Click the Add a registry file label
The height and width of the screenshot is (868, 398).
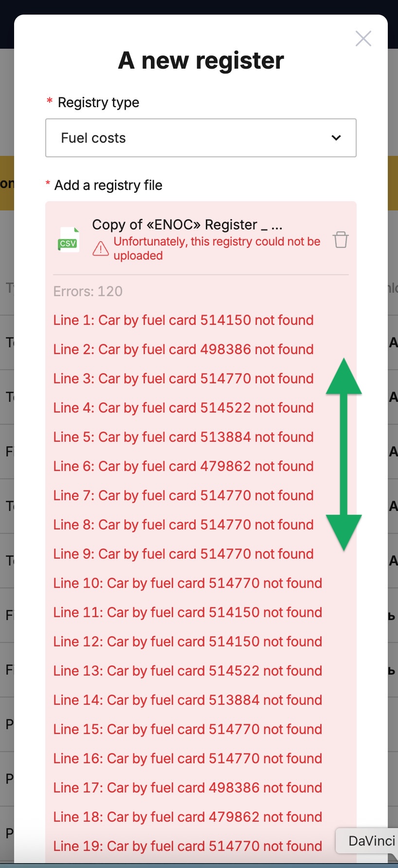(109, 185)
